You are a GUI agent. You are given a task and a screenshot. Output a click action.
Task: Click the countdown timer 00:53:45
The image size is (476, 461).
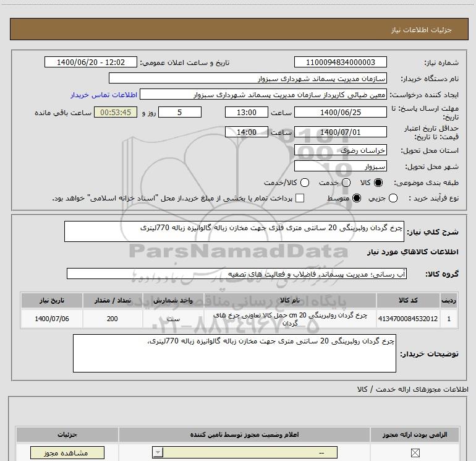(x=116, y=112)
